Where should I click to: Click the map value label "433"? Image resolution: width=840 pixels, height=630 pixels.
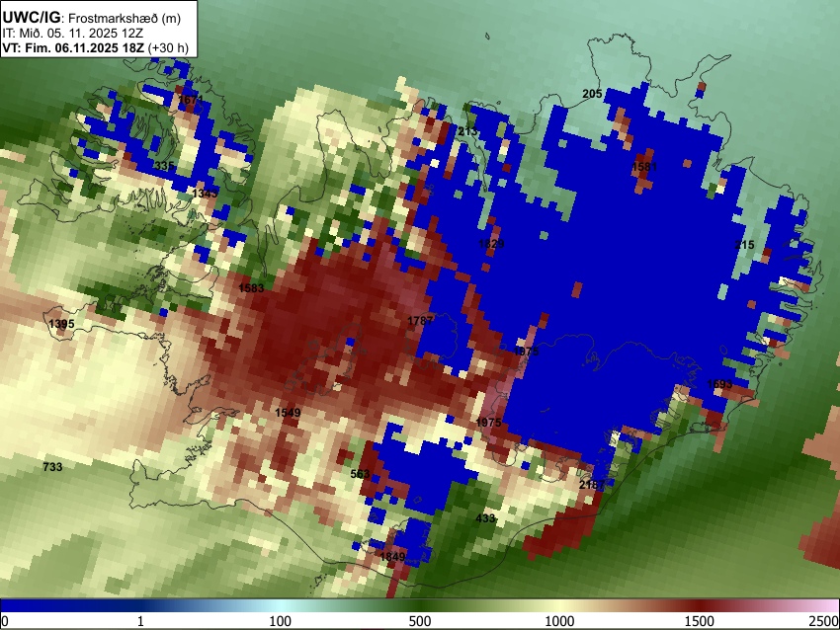(x=485, y=518)
